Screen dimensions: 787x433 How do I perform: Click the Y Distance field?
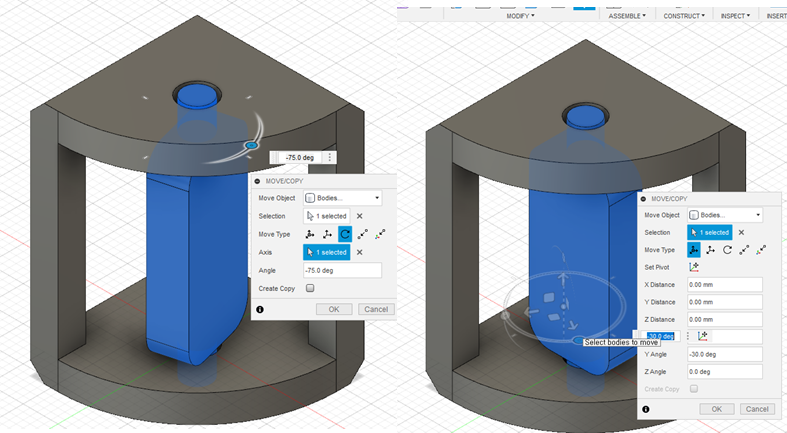coord(725,302)
